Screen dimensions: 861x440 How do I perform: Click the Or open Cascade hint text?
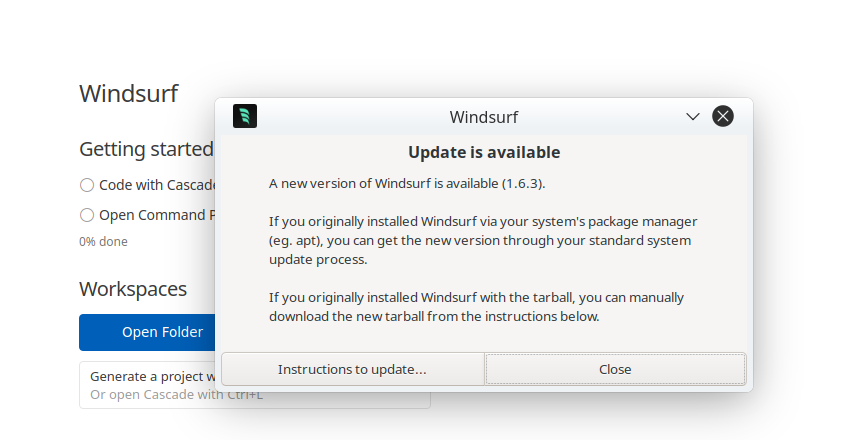click(x=150, y=395)
